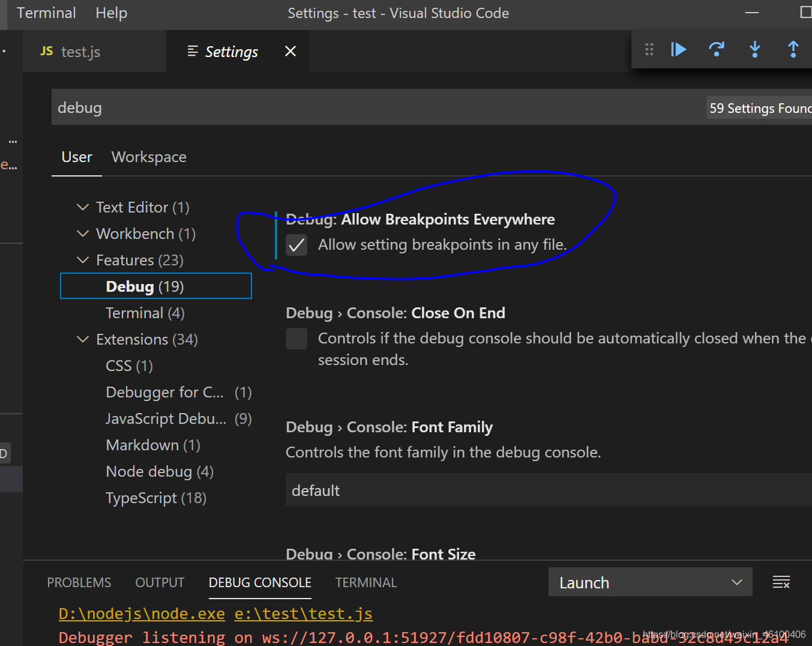
Task: Open the OUTPUT panel tab
Action: tap(160, 582)
